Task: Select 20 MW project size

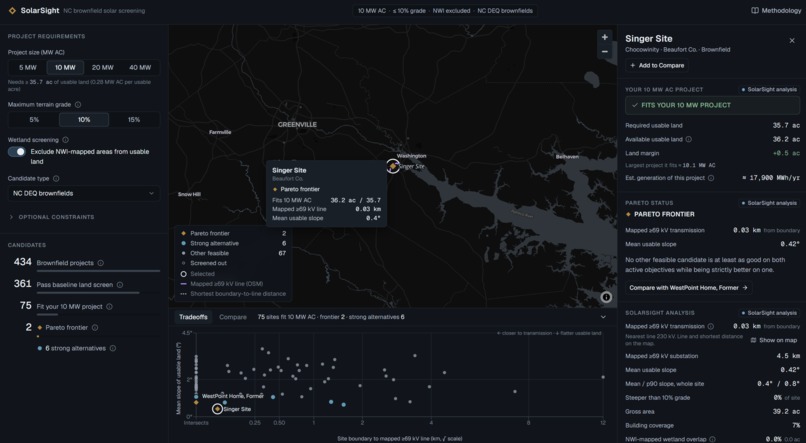Action: click(x=103, y=67)
